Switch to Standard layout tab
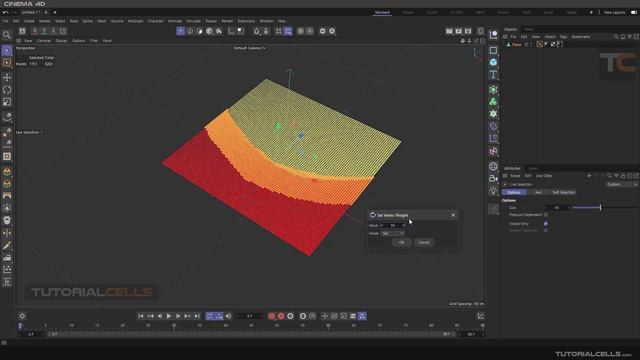This screenshot has height=360, width=640. click(x=382, y=13)
